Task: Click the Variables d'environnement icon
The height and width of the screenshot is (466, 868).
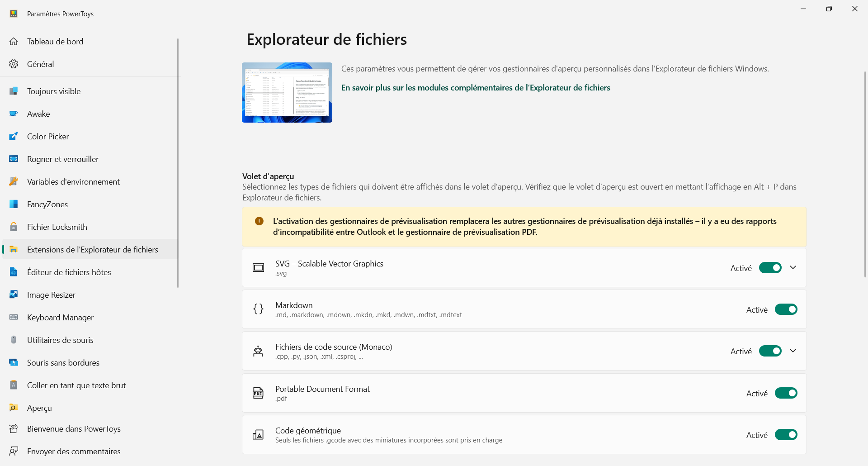Action: pos(14,182)
